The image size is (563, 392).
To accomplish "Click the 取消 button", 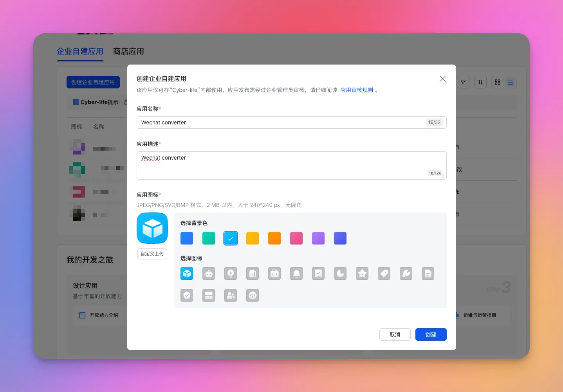I will tap(395, 334).
